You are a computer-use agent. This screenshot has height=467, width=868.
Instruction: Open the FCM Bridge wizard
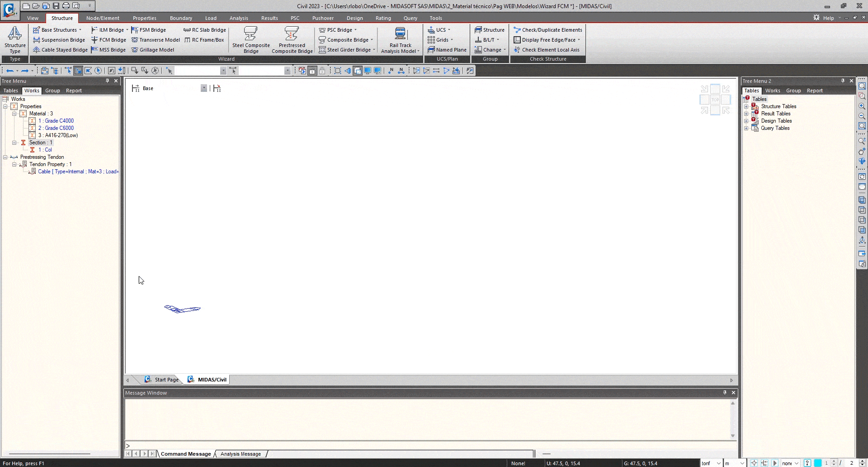[x=108, y=40]
